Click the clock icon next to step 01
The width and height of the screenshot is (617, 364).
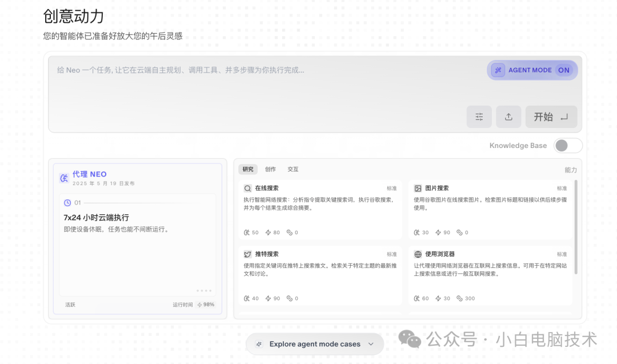pos(67,202)
